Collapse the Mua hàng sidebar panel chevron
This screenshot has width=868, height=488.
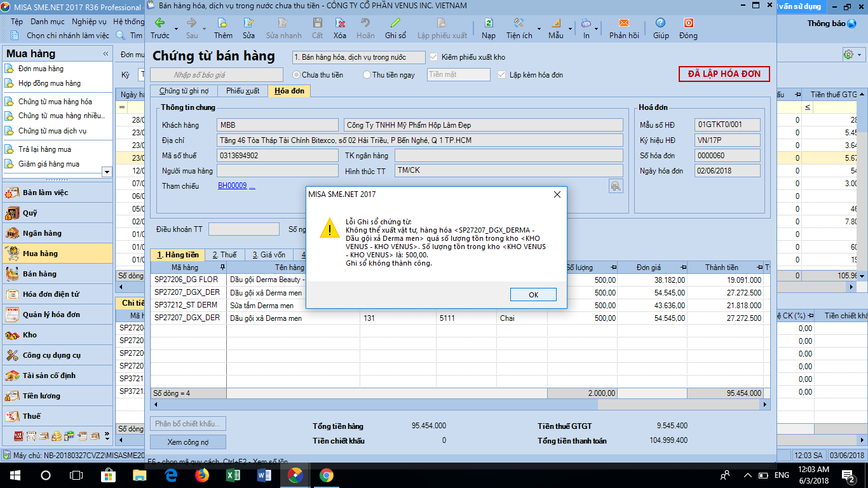point(105,54)
